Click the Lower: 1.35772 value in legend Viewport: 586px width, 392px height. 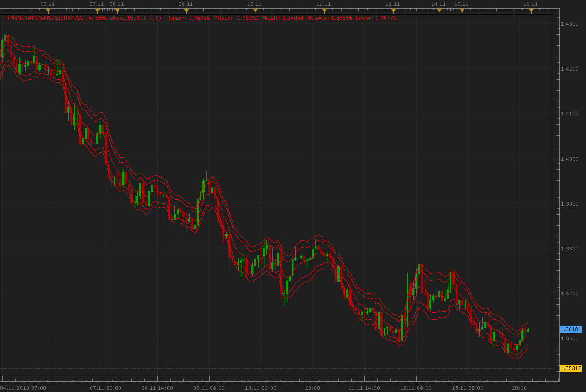[376, 18]
